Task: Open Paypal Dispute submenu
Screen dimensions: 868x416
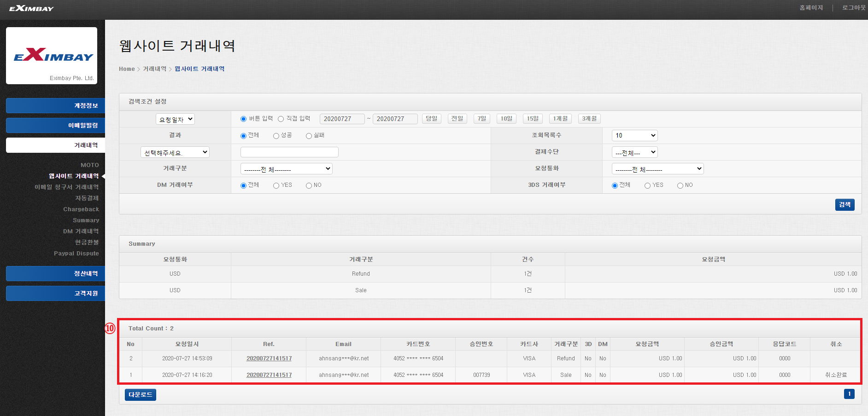Action: tap(76, 253)
